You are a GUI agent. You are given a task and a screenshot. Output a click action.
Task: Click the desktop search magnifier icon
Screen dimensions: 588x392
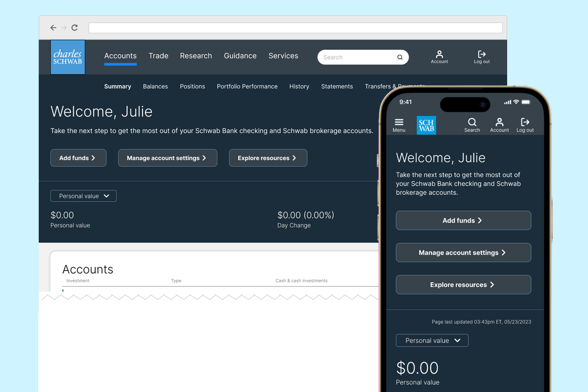(x=400, y=57)
